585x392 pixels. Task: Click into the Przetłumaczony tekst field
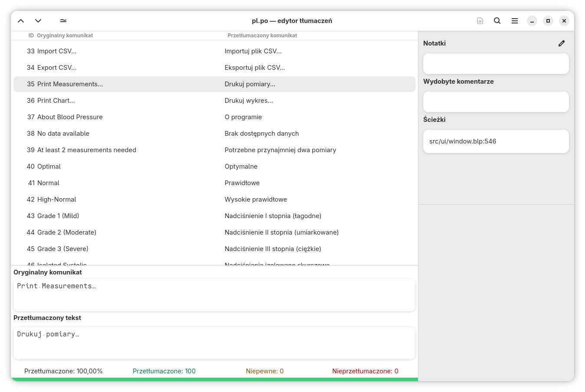[214, 343]
